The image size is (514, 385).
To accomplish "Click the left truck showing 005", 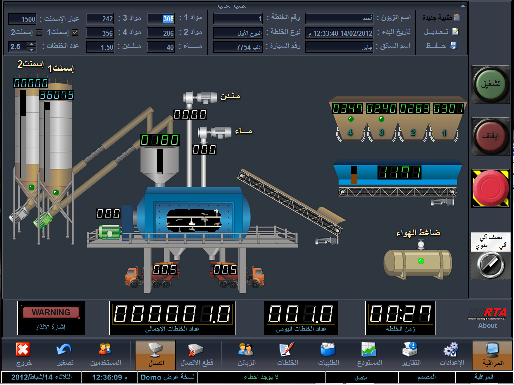I will click(x=152, y=275).
